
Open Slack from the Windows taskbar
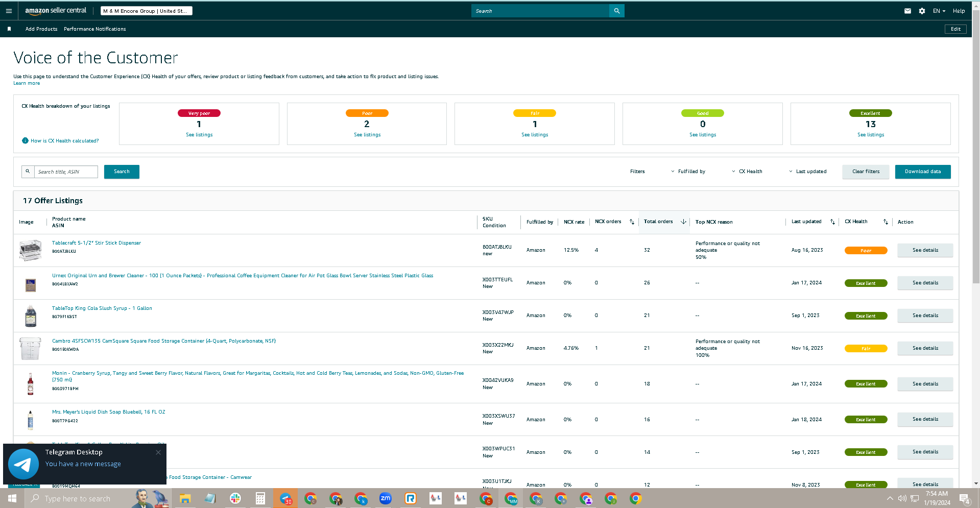[x=235, y=498]
